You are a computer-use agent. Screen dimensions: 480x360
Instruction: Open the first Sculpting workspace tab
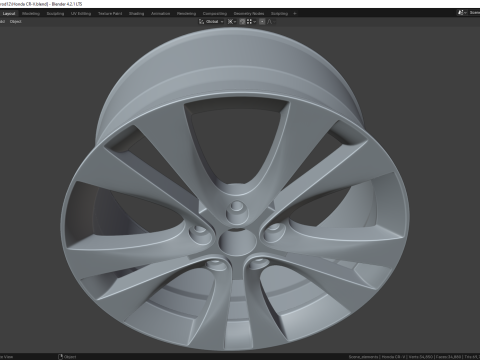(55, 14)
